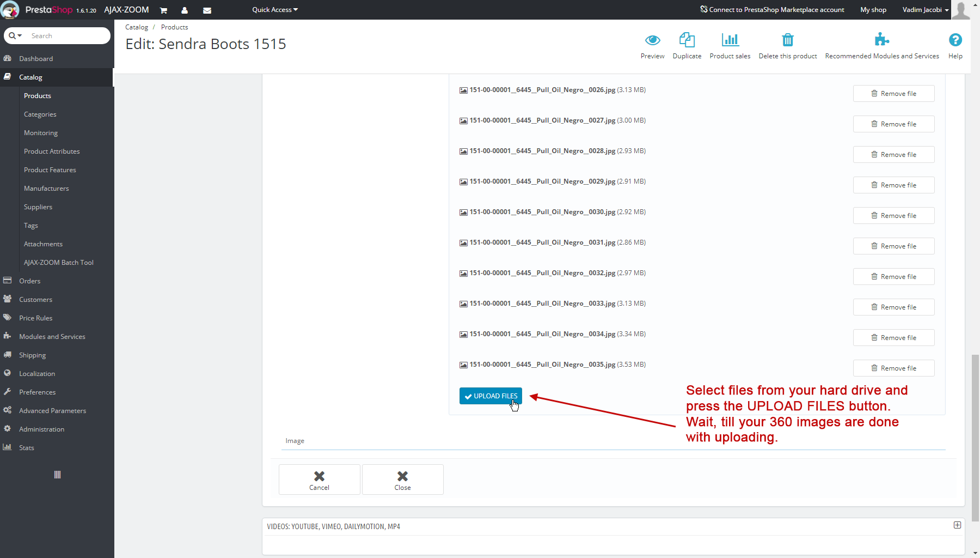The width and height of the screenshot is (980, 558).
Task: Open Customers in sidebar
Action: point(57,299)
